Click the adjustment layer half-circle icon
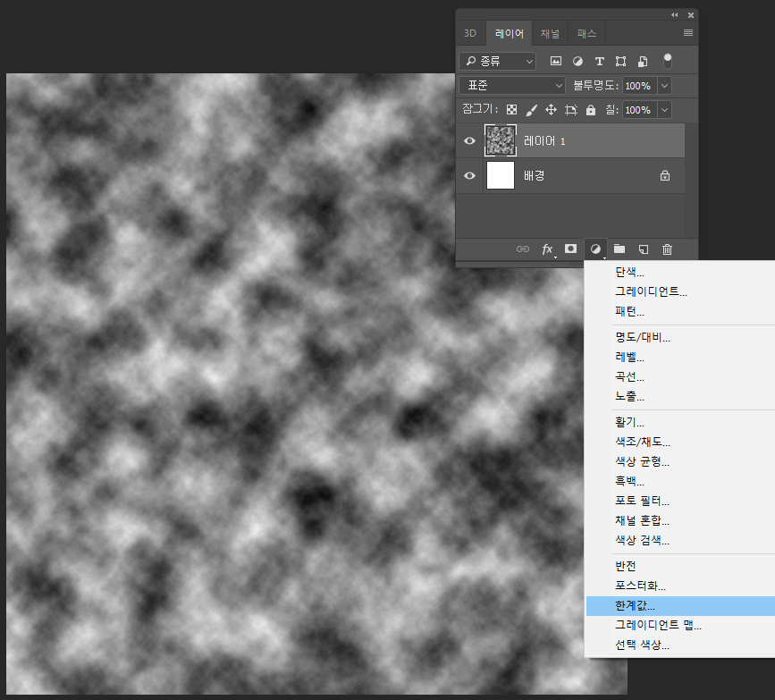The height and width of the screenshot is (700, 775). click(x=595, y=249)
